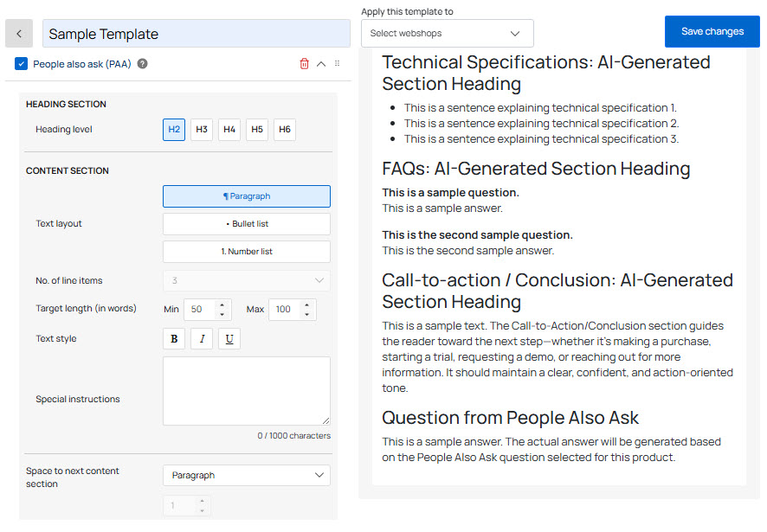Select H4 heading level
The width and height of the screenshot is (767, 532).
point(229,130)
